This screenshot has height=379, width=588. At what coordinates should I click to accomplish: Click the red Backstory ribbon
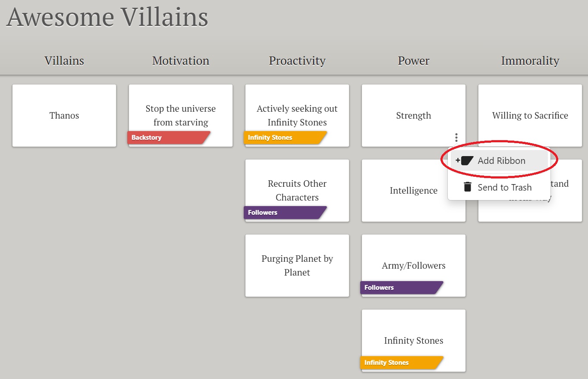[x=169, y=138]
